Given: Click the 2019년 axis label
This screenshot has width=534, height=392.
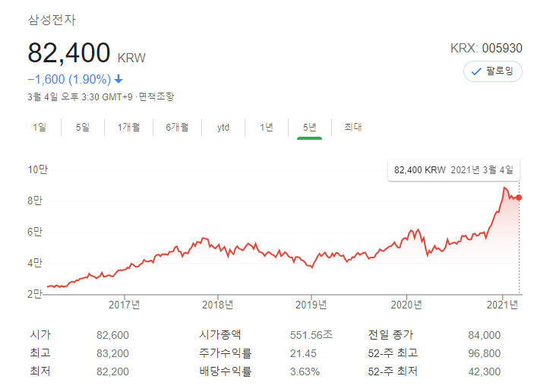Looking at the screenshot, I should [x=311, y=305].
